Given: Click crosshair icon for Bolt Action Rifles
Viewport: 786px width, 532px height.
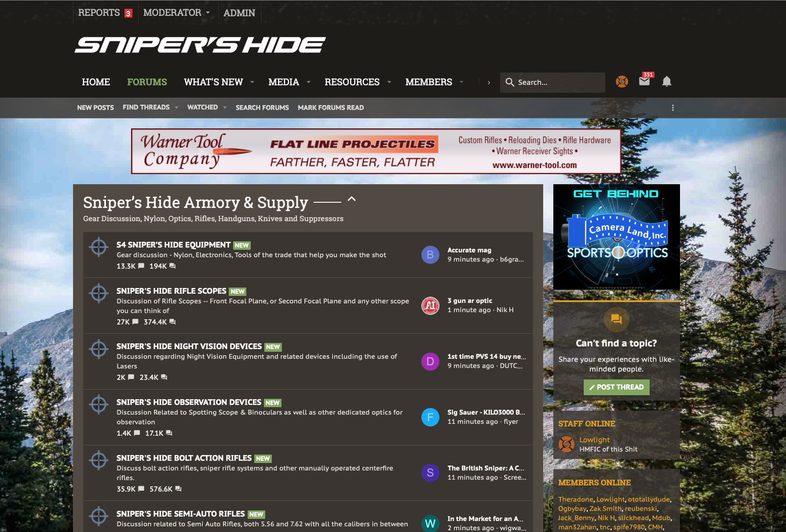Looking at the screenshot, I should click(99, 460).
